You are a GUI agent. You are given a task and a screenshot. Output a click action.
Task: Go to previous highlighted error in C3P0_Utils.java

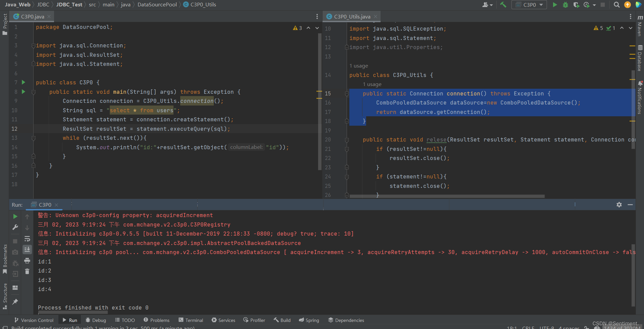point(622,28)
